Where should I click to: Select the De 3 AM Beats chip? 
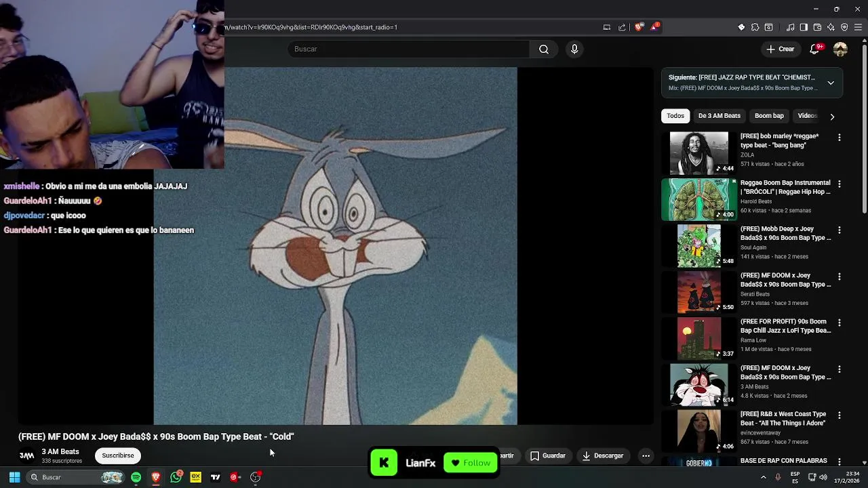719,116
